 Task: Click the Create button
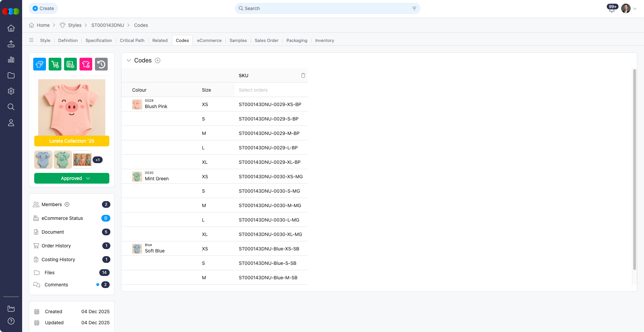(43, 8)
